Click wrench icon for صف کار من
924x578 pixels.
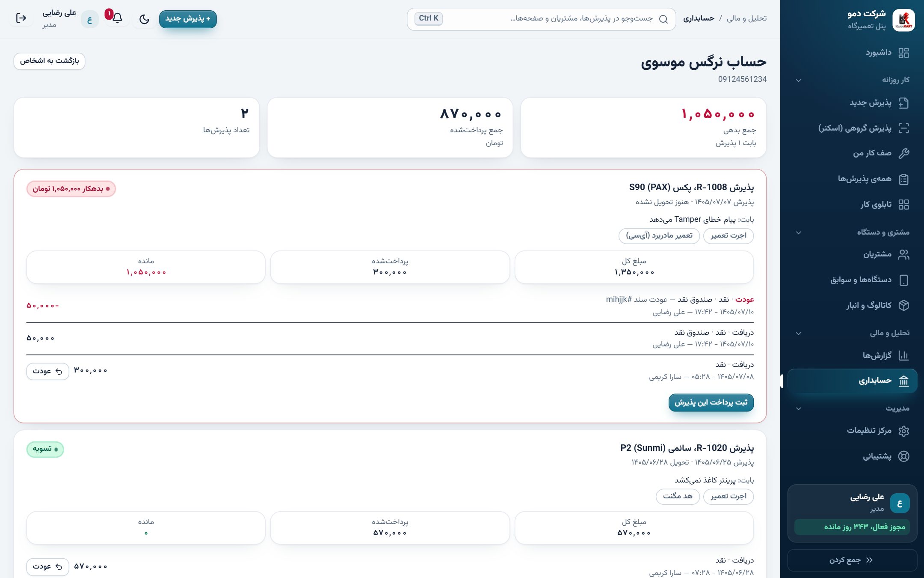click(903, 153)
